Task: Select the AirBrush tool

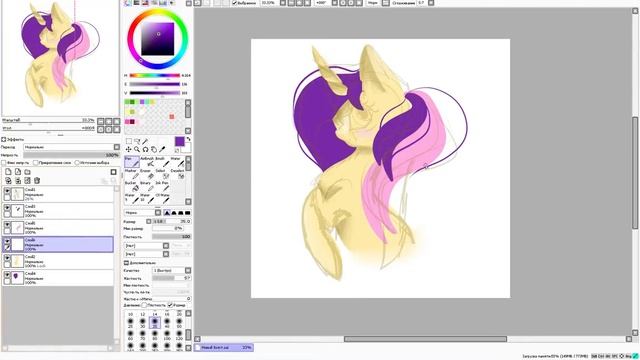Action: 147,162
